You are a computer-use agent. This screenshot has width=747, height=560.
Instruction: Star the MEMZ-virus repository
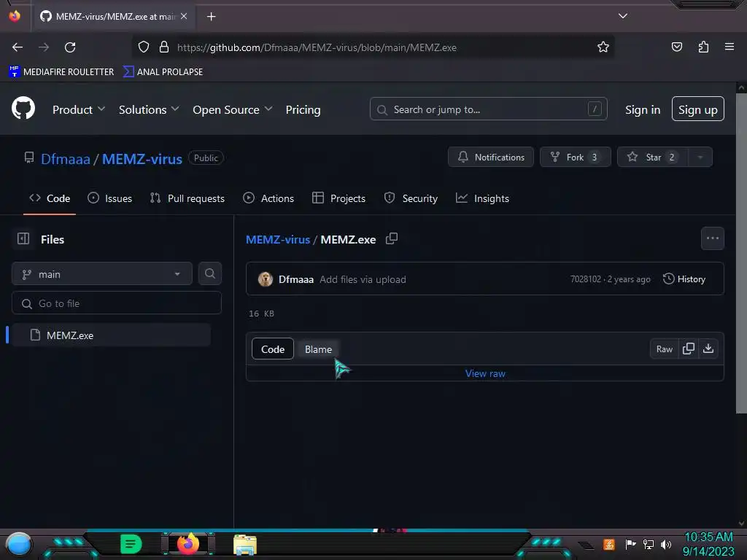point(652,157)
